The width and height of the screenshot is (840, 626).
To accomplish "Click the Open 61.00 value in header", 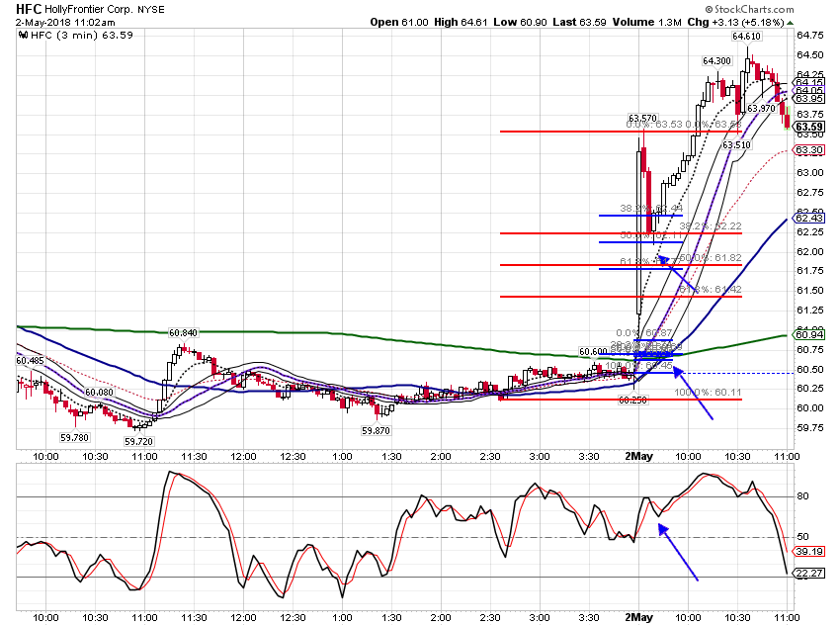I will point(399,22).
